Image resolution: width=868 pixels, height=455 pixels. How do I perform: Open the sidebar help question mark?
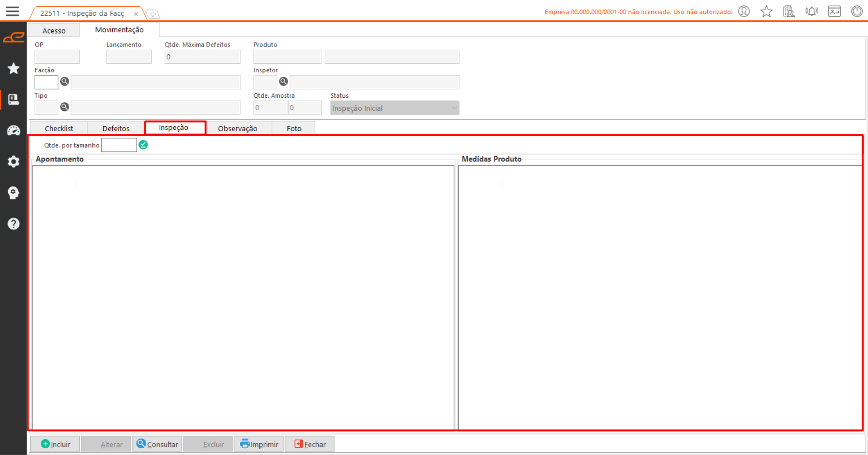[x=14, y=224]
